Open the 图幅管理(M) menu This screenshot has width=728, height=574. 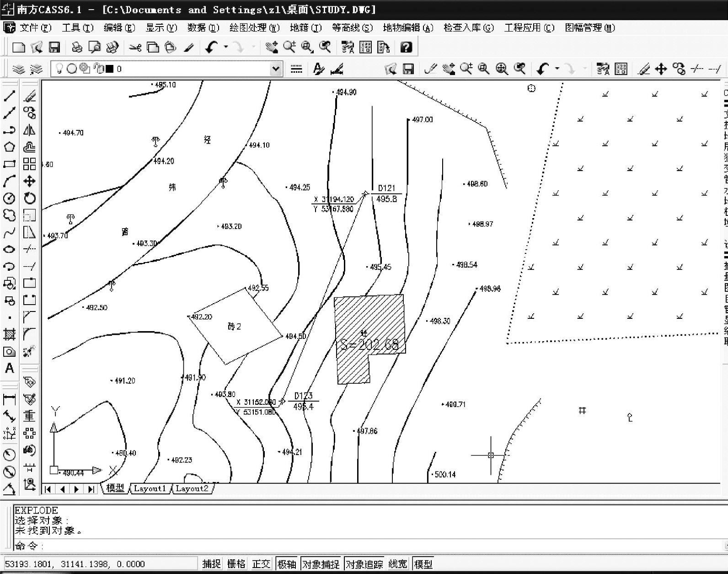[590, 28]
